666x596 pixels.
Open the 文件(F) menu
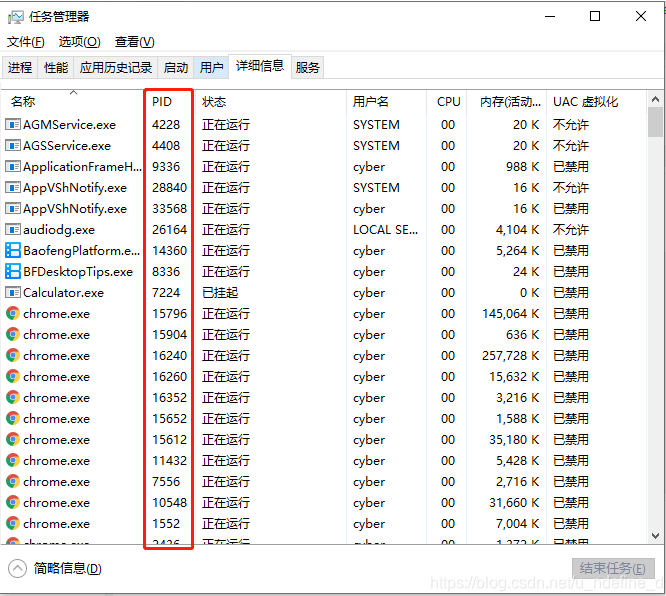coord(25,42)
